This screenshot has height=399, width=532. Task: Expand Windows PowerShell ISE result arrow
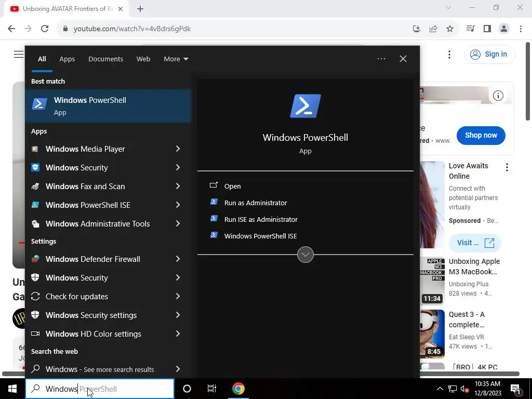[178, 205]
